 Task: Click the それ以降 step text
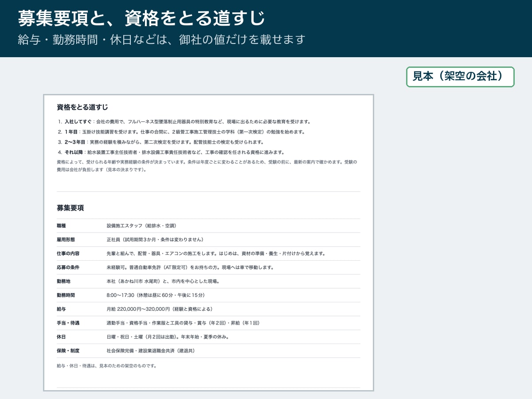point(174,152)
